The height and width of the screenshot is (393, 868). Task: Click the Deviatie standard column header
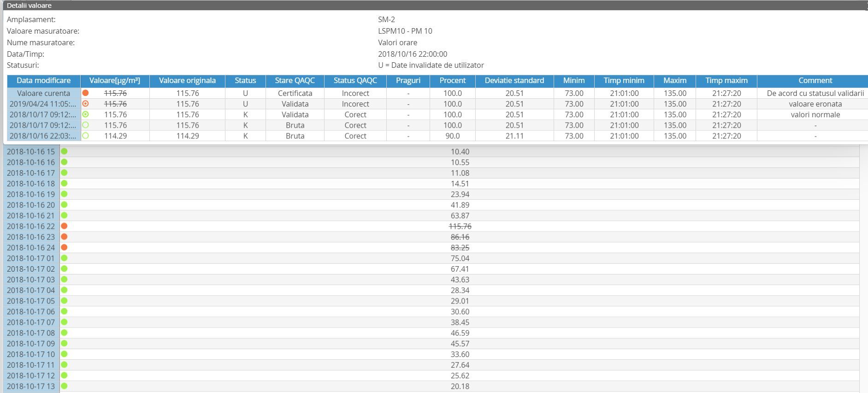click(514, 81)
